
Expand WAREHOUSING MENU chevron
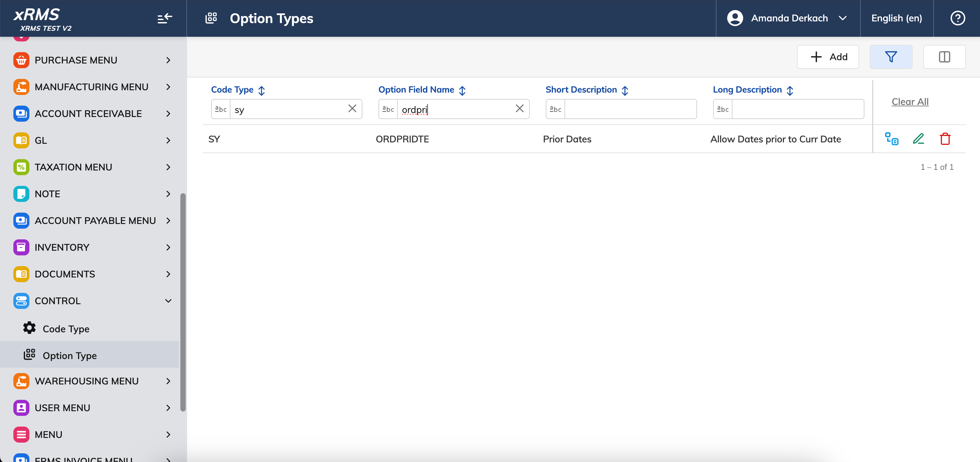click(168, 381)
